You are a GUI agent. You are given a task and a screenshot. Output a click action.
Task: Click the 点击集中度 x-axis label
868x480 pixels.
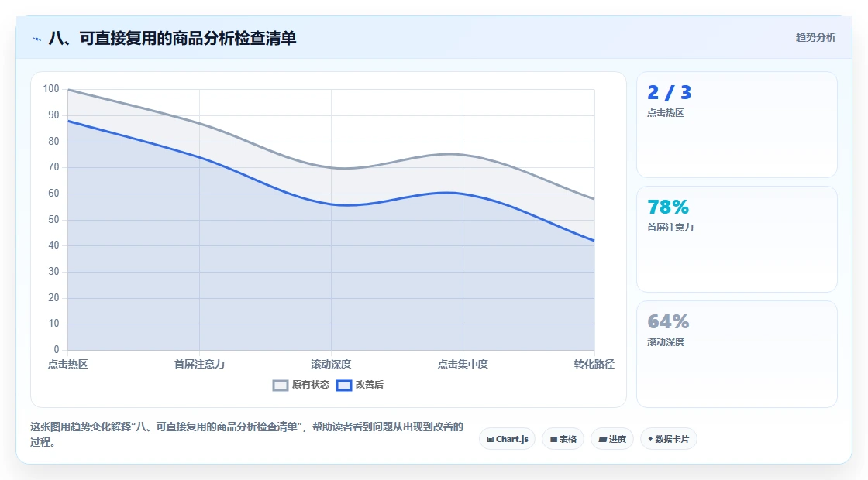463,364
